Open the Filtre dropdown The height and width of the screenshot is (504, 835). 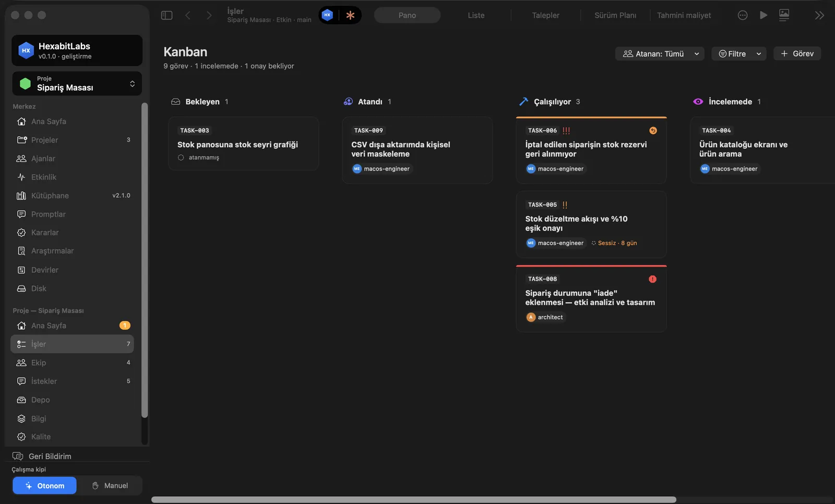[x=739, y=54]
